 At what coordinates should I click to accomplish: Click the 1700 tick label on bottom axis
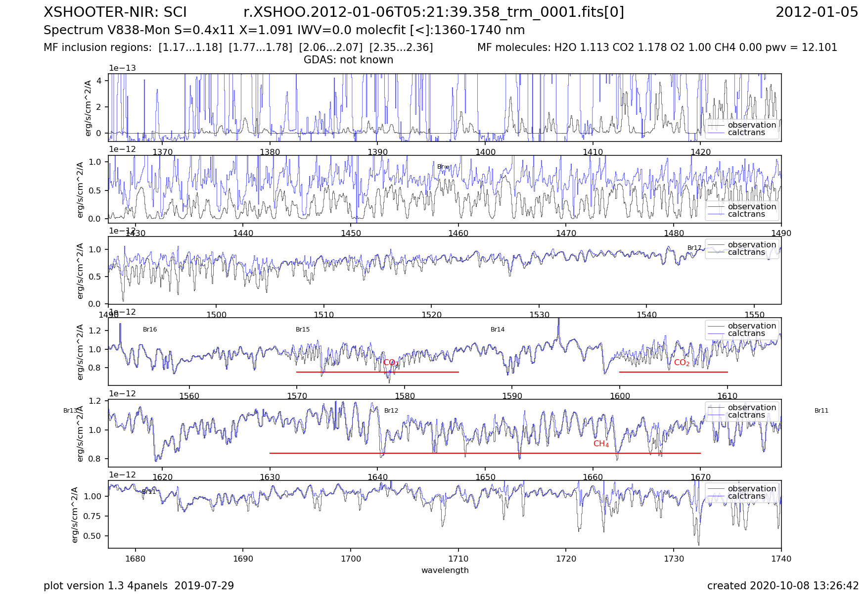[351, 559]
